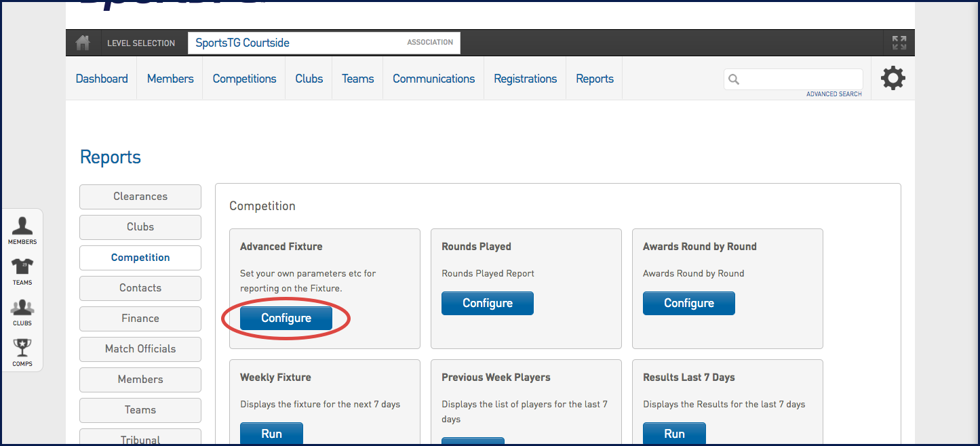This screenshot has width=980, height=446.
Task: Click the Awards Round by Round title
Action: coord(700,247)
